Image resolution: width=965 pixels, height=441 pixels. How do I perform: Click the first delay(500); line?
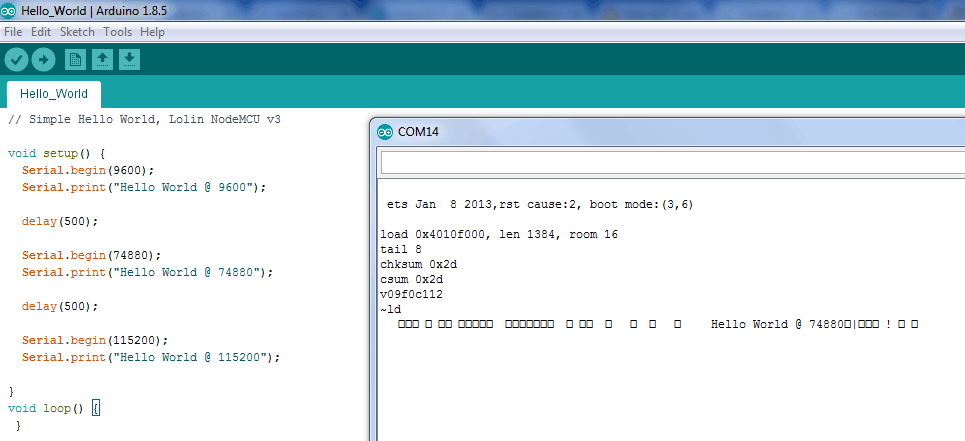[60, 221]
